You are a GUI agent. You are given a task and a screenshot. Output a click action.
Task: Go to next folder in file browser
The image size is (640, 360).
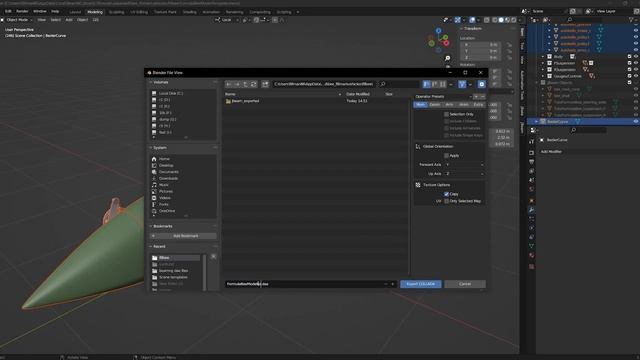(237, 84)
